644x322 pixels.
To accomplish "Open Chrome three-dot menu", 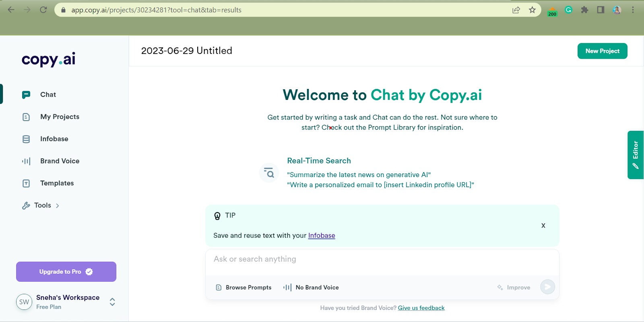I will tap(633, 10).
